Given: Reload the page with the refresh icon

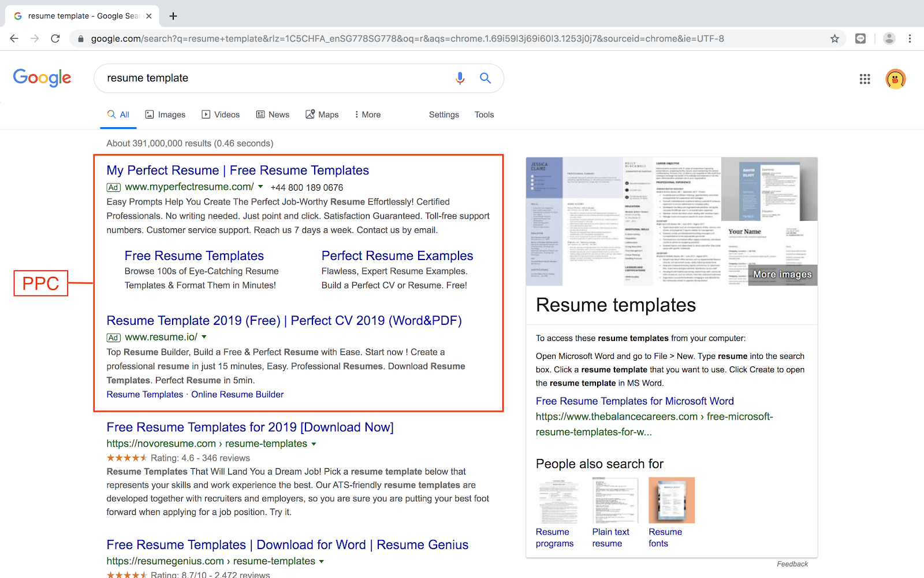Looking at the screenshot, I should (55, 39).
